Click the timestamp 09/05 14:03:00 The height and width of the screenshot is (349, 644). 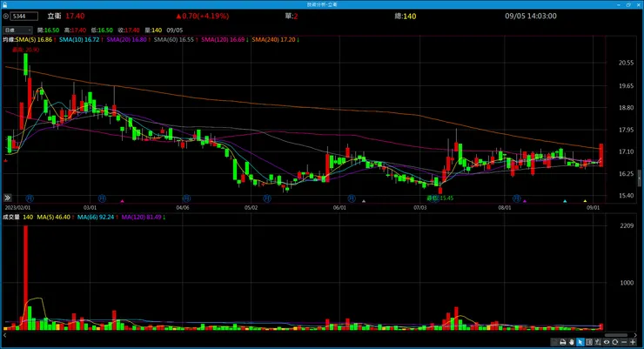tap(531, 16)
